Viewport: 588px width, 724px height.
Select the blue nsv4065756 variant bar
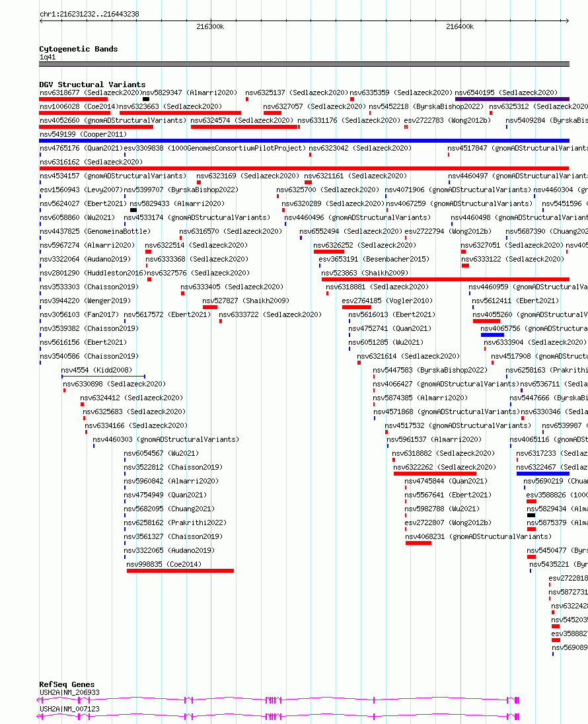point(492,335)
